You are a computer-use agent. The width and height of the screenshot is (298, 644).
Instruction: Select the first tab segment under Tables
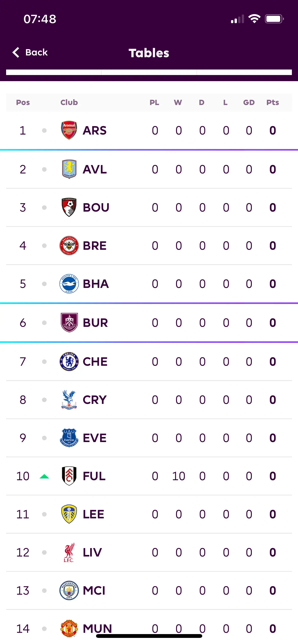[x=53, y=72]
